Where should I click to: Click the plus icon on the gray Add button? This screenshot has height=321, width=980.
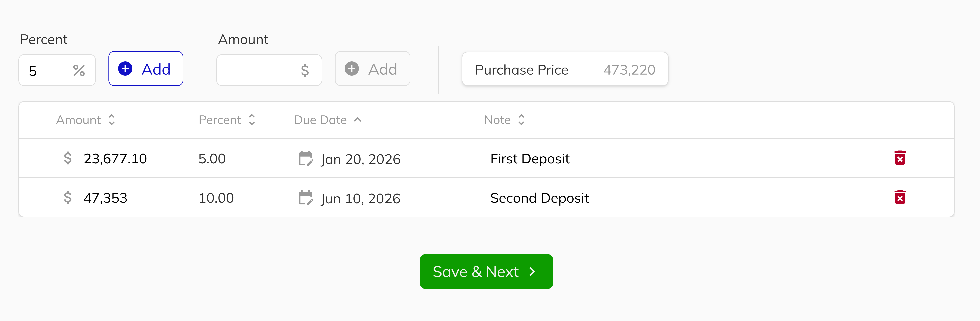coord(352,69)
